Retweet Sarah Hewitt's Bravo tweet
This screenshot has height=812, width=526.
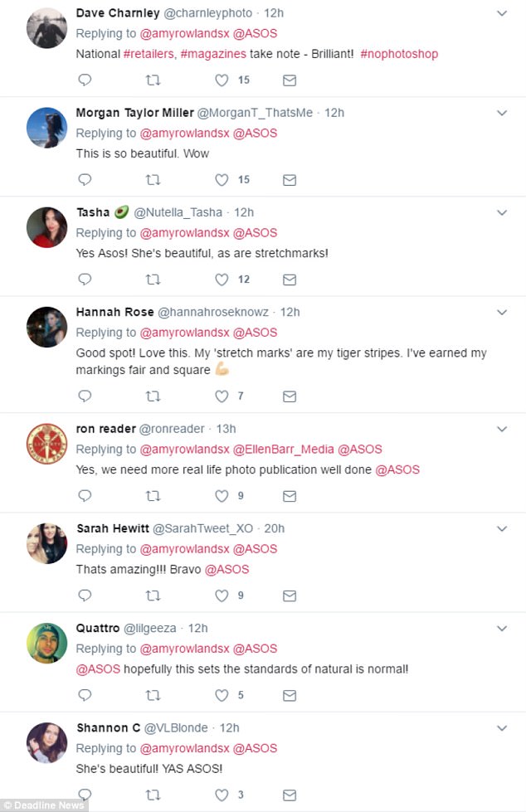[x=153, y=596]
